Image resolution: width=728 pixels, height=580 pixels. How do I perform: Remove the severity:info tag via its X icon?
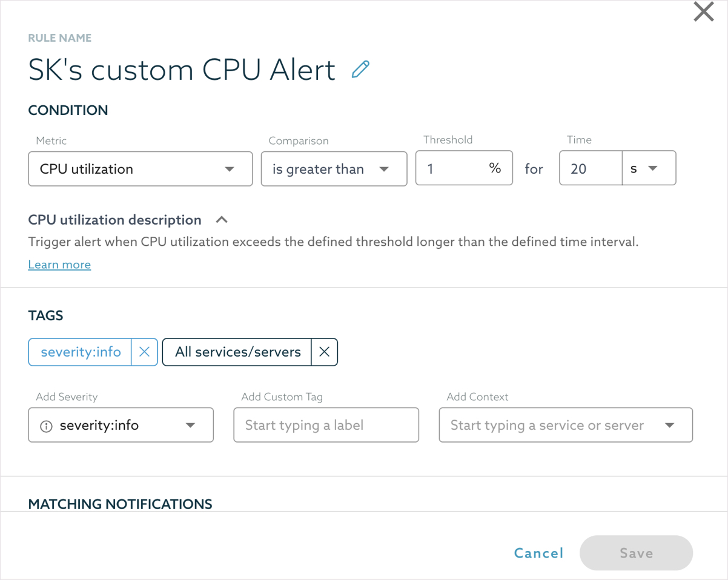point(144,352)
